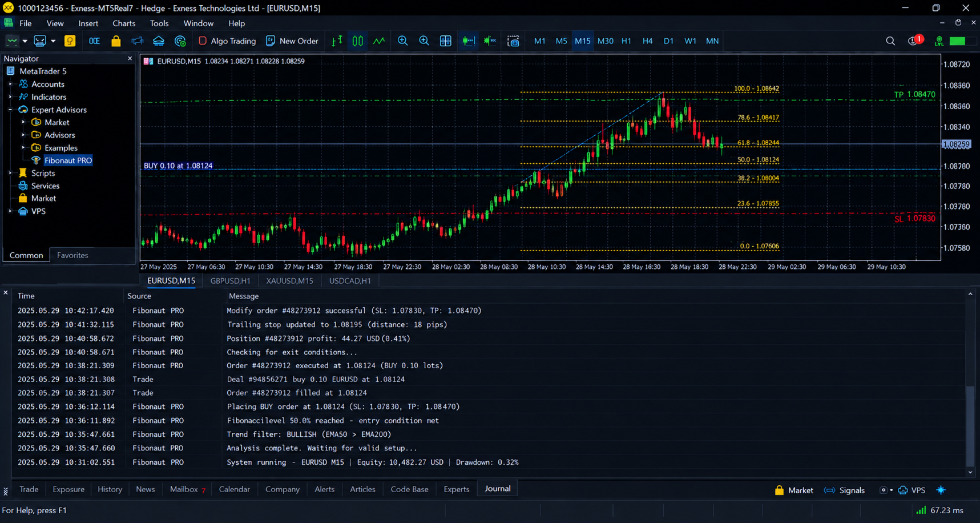Open the File menu
Viewport: 980px width, 523px height.
tap(26, 23)
